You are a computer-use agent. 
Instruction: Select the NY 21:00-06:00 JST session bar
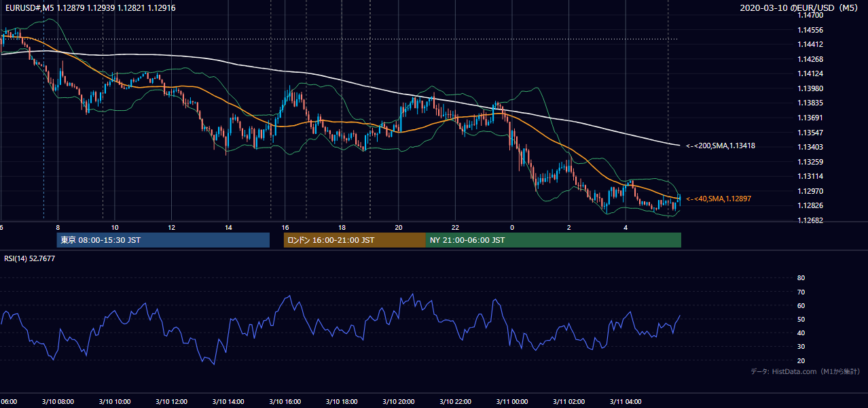[554, 240]
